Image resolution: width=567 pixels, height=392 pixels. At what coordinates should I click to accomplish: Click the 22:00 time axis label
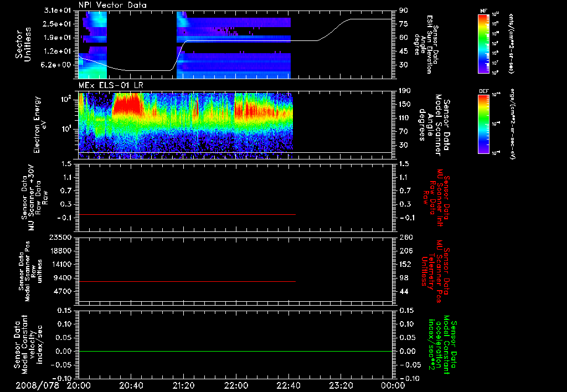point(236,385)
